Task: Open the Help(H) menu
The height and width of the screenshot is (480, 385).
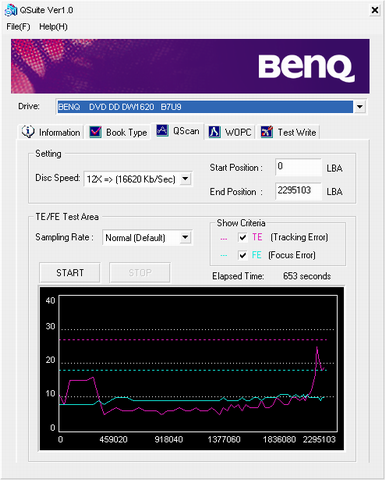Action: (53, 27)
